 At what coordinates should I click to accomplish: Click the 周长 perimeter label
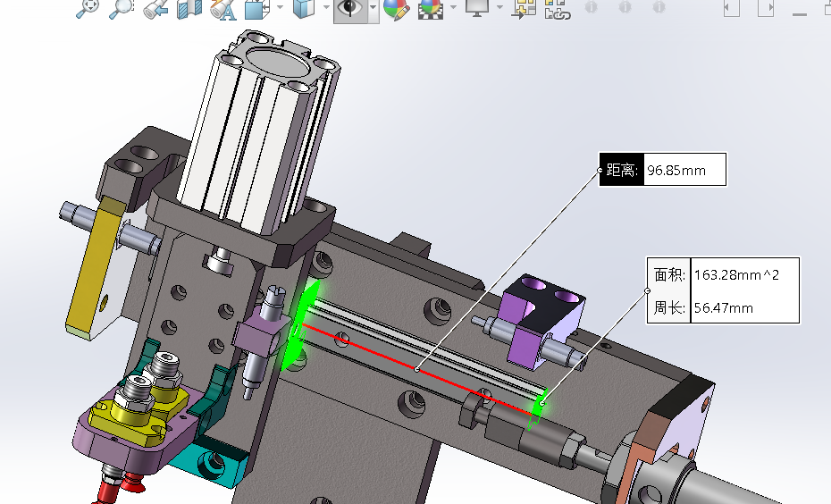click(x=669, y=307)
